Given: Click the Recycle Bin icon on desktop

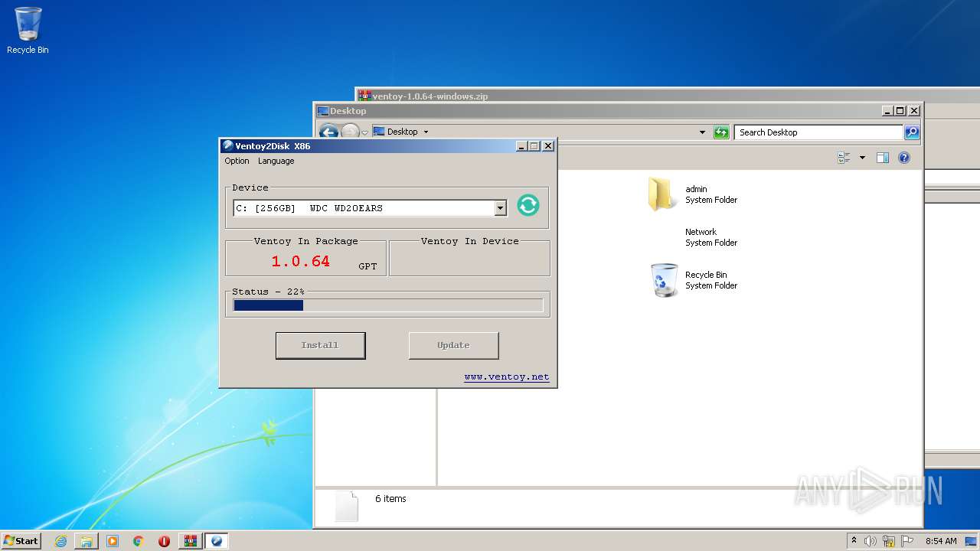Looking at the screenshot, I should pyautogui.click(x=28, y=31).
